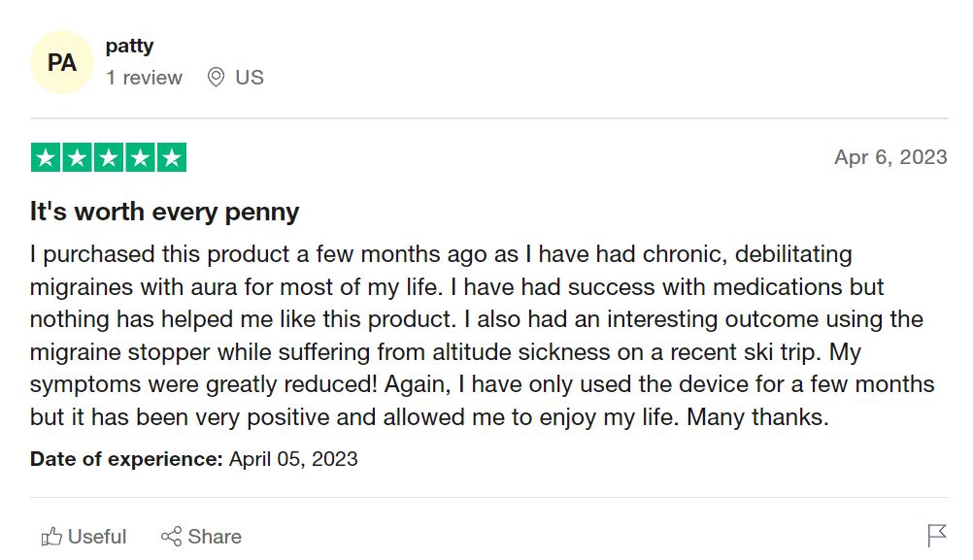Click the "1 review" count
This screenshot has width=973, height=560.
coord(144,78)
